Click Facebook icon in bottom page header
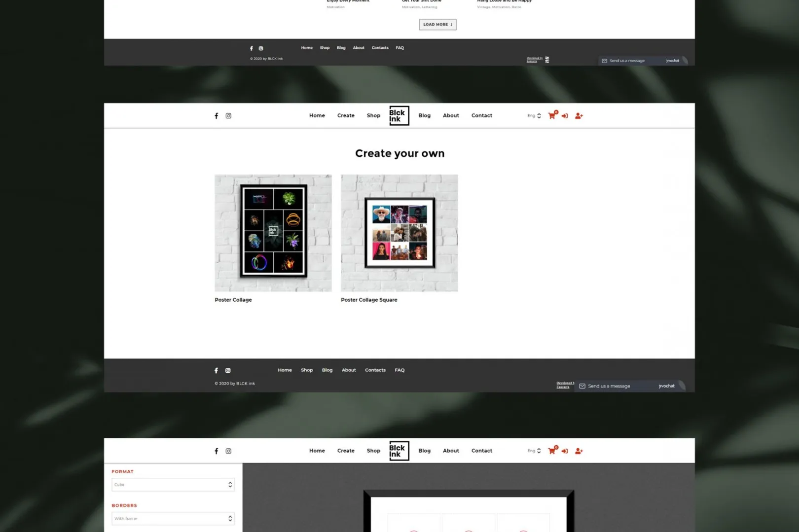The image size is (799, 532). tap(216, 451)
